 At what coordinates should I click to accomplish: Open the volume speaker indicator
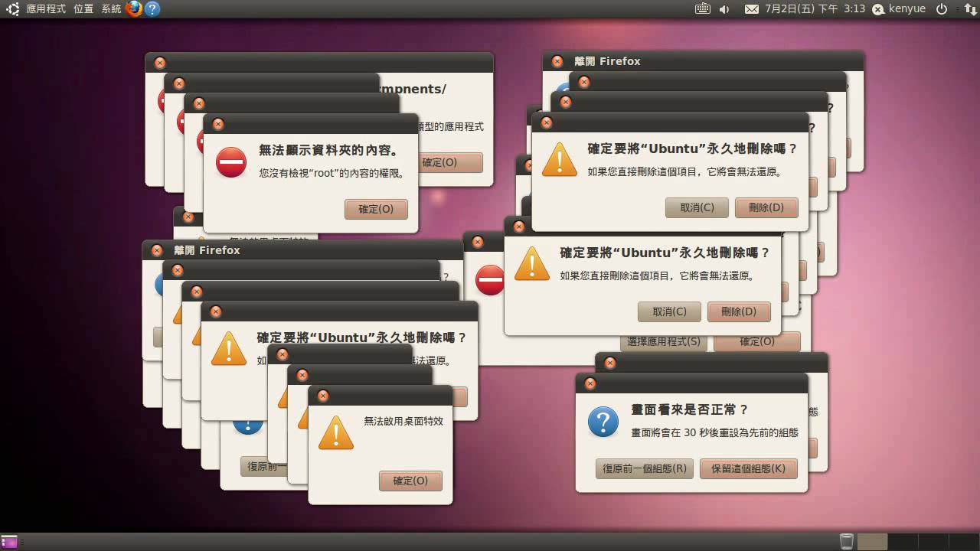pos(724,9)
